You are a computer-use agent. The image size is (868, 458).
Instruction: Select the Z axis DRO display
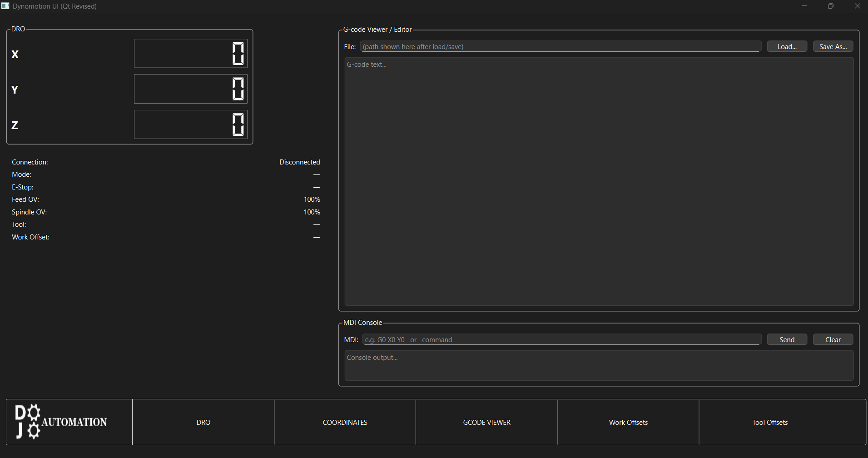[190, 124]
